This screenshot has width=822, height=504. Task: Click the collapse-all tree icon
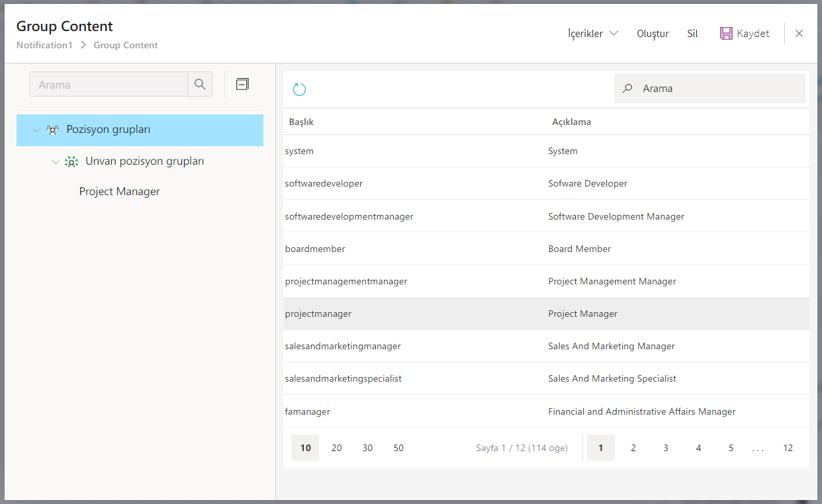[243, 84]
